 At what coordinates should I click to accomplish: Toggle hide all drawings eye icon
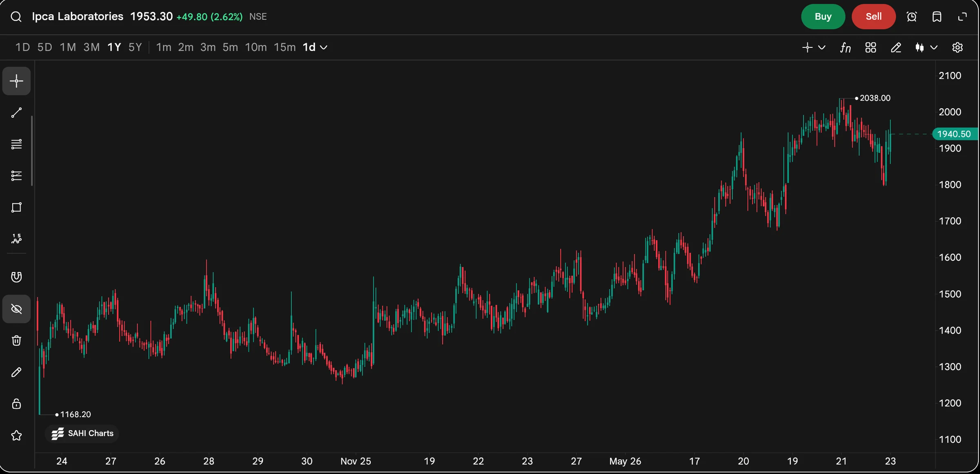(16, 309)
